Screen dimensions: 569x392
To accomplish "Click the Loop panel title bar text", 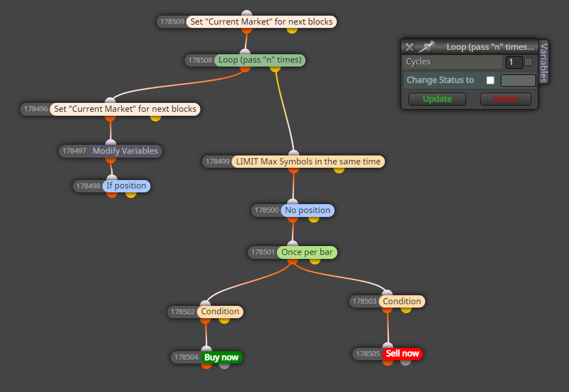I will pyautogui.click(x=490, y=47).
